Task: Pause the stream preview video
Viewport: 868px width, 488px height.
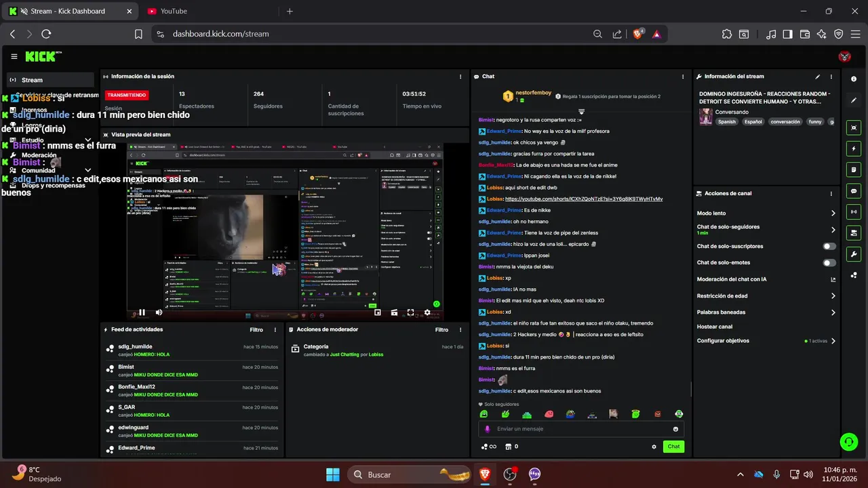Action: coord(142,312)
